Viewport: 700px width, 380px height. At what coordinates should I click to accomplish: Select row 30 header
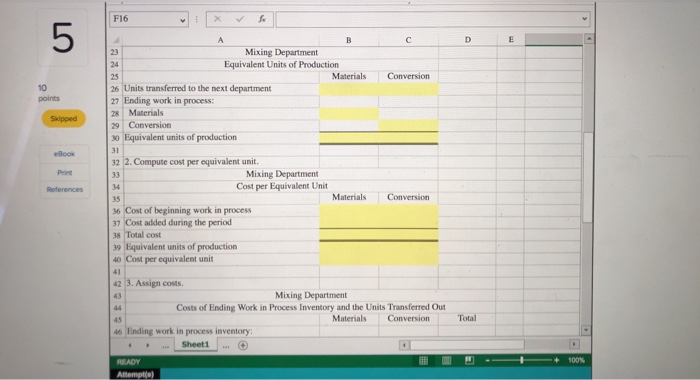click(x=116, y=138)
